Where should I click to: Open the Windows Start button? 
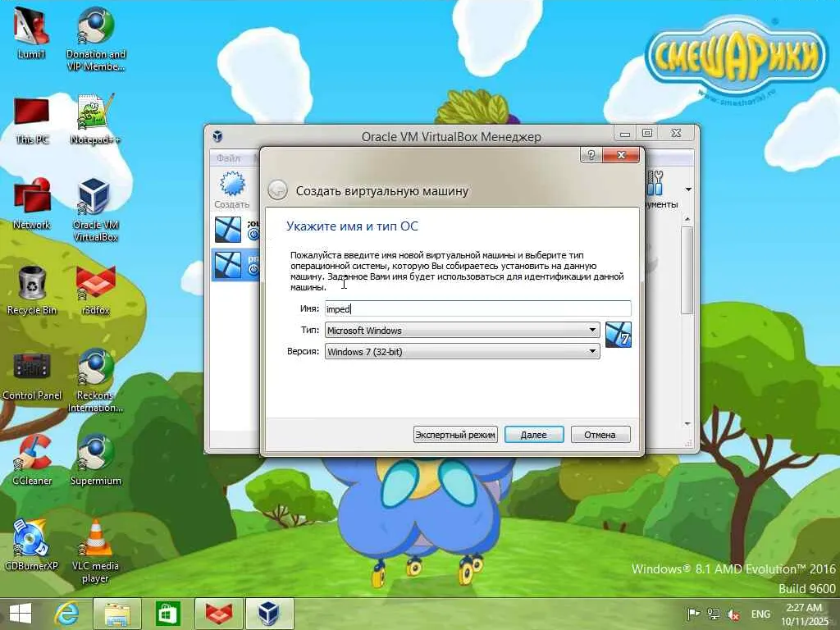pos(21,614)
